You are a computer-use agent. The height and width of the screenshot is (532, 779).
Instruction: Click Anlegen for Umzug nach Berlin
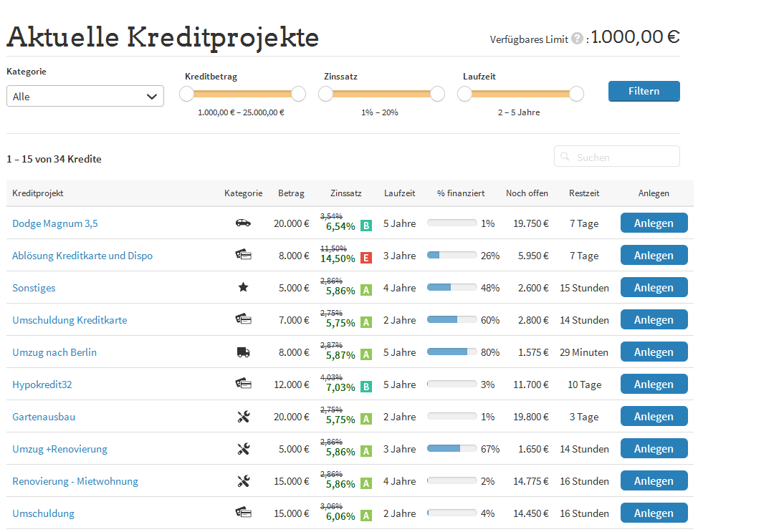[x=654, y=352]
